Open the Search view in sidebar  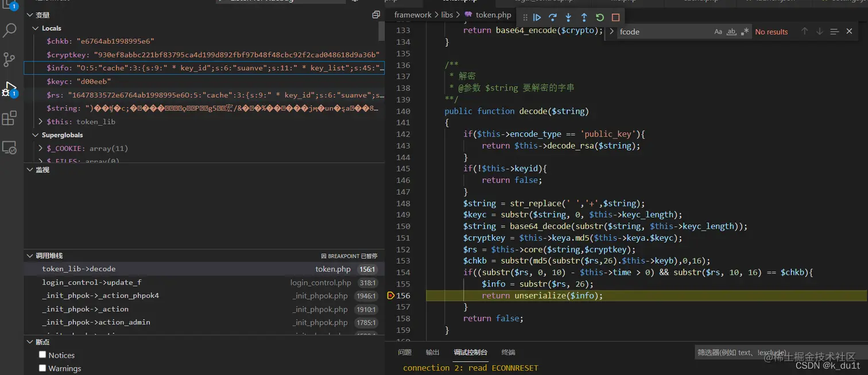pyautogui.click(x=10, y=30)
